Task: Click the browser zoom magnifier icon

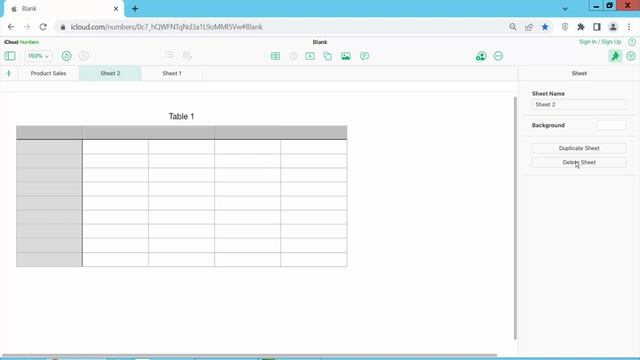Action: (513, 27)
